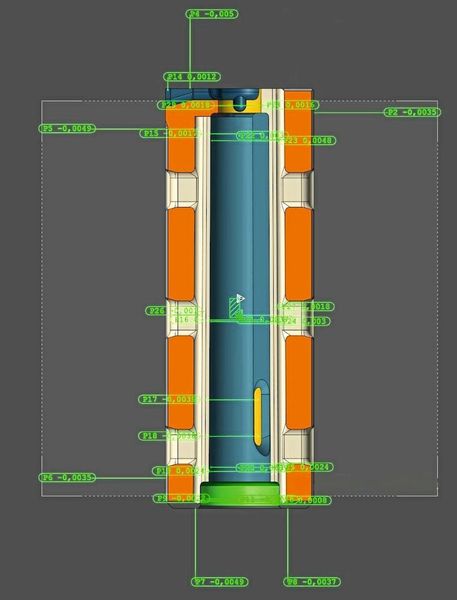This screenshot has width=457, height=600.
Task: Select the P26 measurement label
Action: 172,311
